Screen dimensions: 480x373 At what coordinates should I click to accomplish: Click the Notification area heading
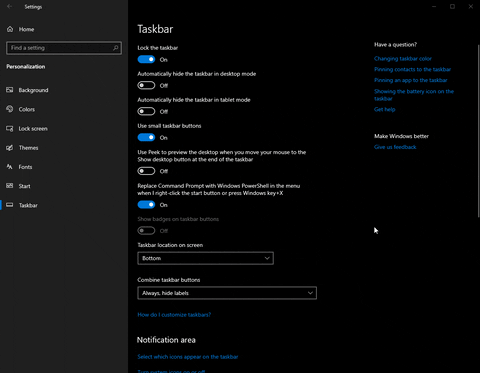coord(166,340)
